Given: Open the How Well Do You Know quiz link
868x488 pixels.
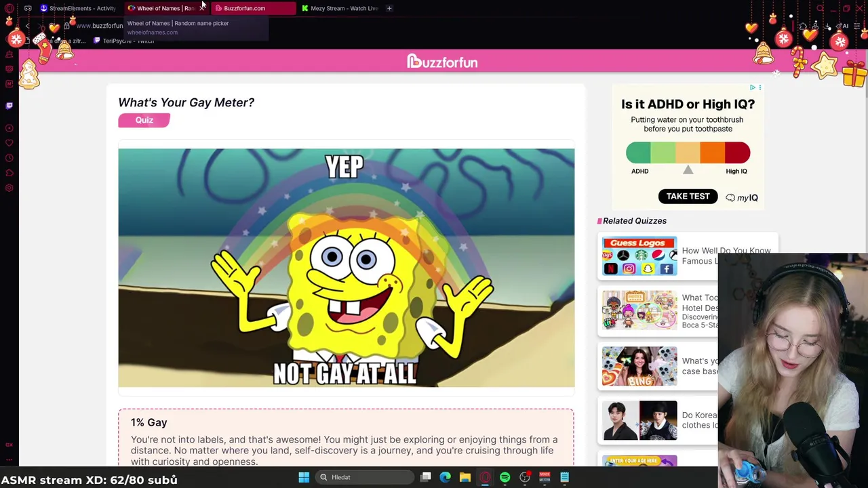Looking at the screenshot, I should coord(726,256).
